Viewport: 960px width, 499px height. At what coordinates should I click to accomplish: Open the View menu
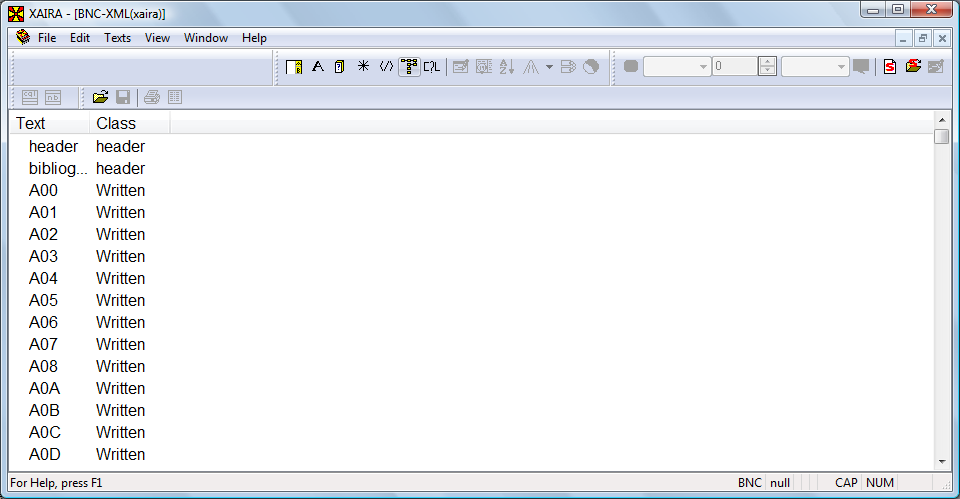(157, 38)
